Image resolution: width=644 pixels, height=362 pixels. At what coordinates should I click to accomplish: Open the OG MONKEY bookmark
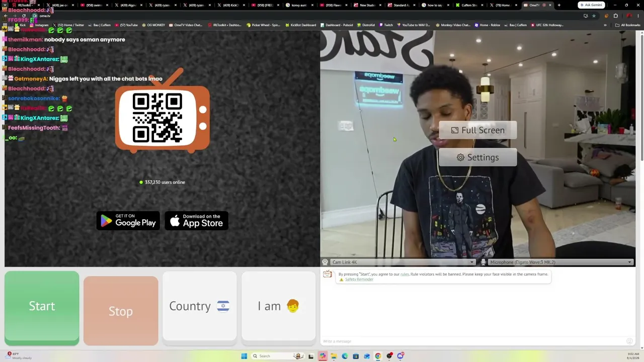pos(153,25)
